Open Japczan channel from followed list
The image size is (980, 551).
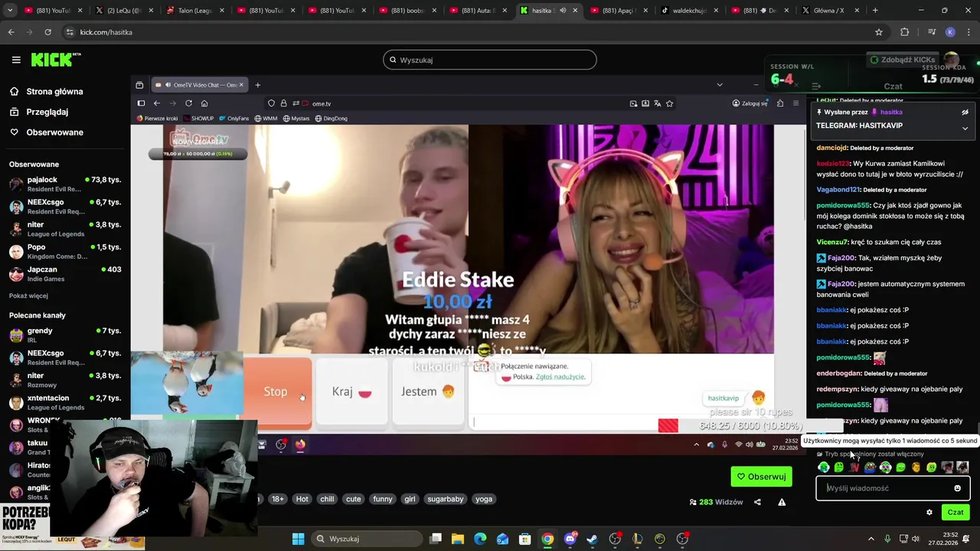pyautogui.click(x=65, y=274)
